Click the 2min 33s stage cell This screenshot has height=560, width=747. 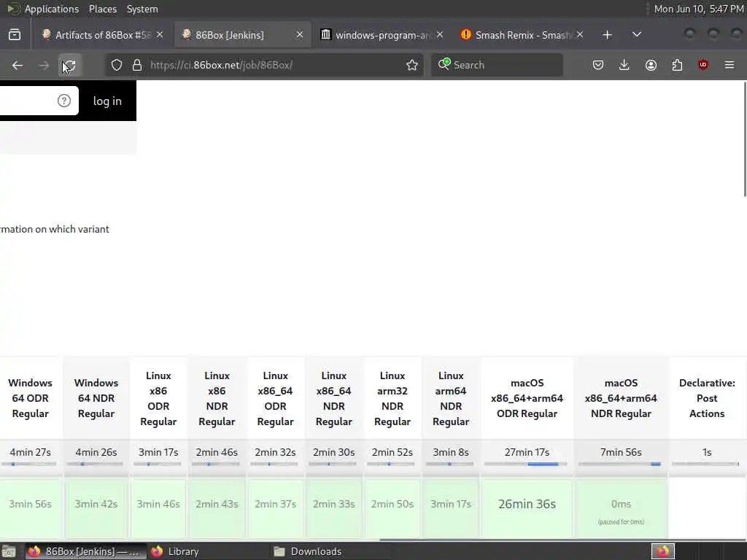(x=334, y=508)
